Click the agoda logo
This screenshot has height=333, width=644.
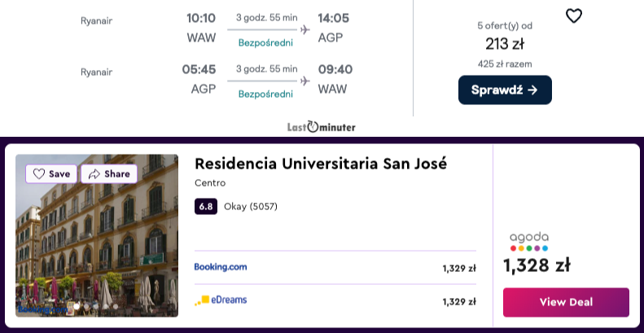(x=529, y=241)
